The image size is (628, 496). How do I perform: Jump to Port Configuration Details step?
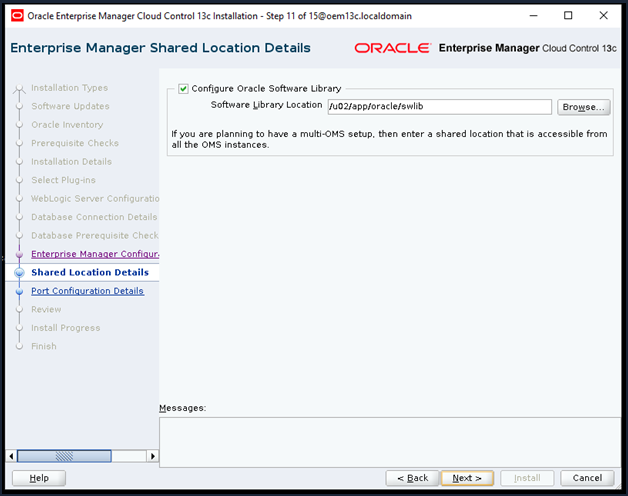point(87,291)
